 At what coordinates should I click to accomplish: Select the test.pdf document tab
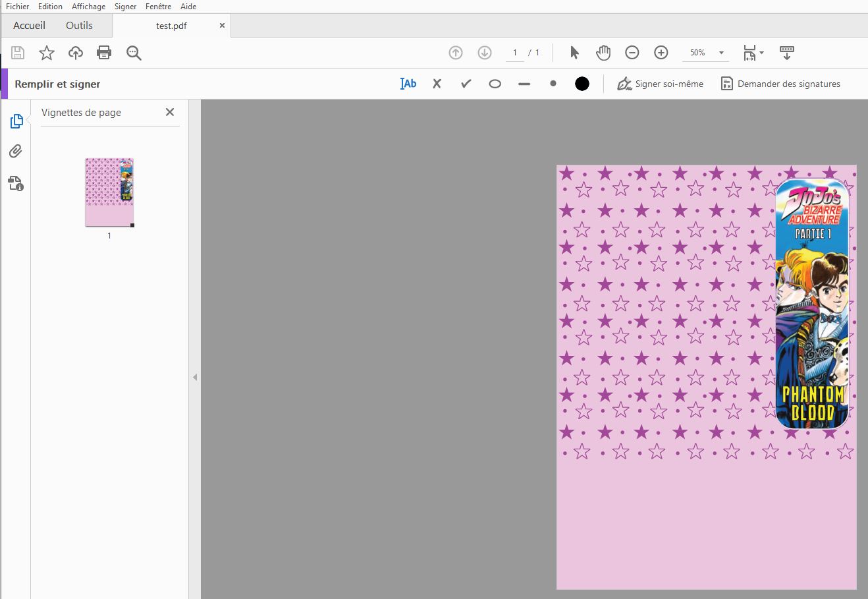pos(171,26)
